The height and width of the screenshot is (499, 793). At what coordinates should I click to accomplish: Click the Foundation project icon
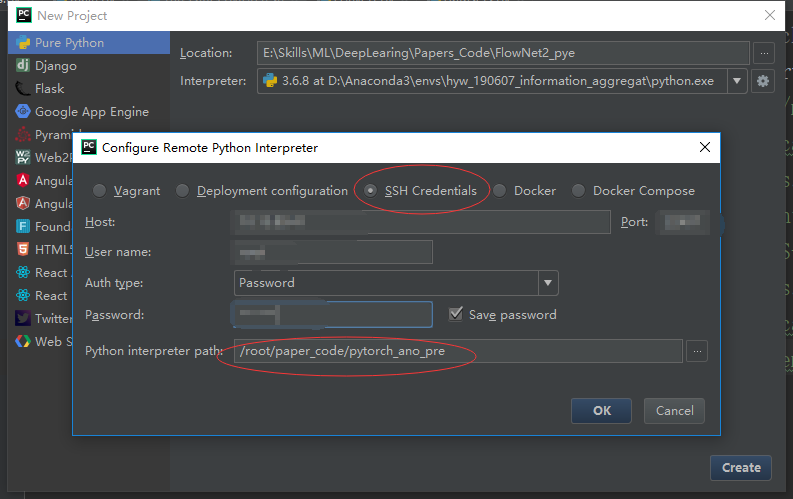(x=23, y=226)
